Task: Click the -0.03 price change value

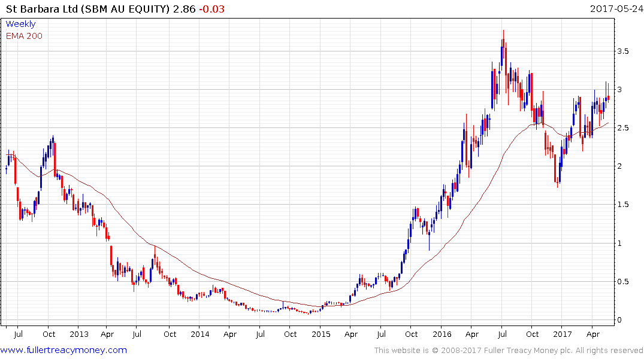Action: tap(212, 9)
